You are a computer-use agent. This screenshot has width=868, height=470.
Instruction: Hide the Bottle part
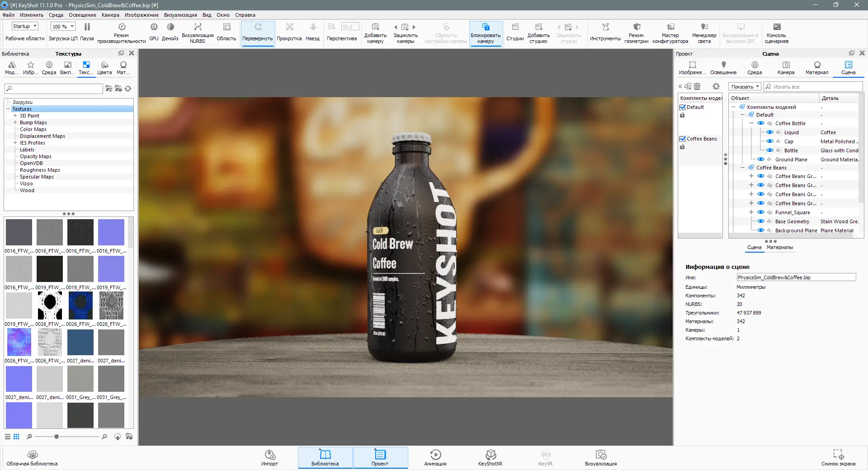770,150
